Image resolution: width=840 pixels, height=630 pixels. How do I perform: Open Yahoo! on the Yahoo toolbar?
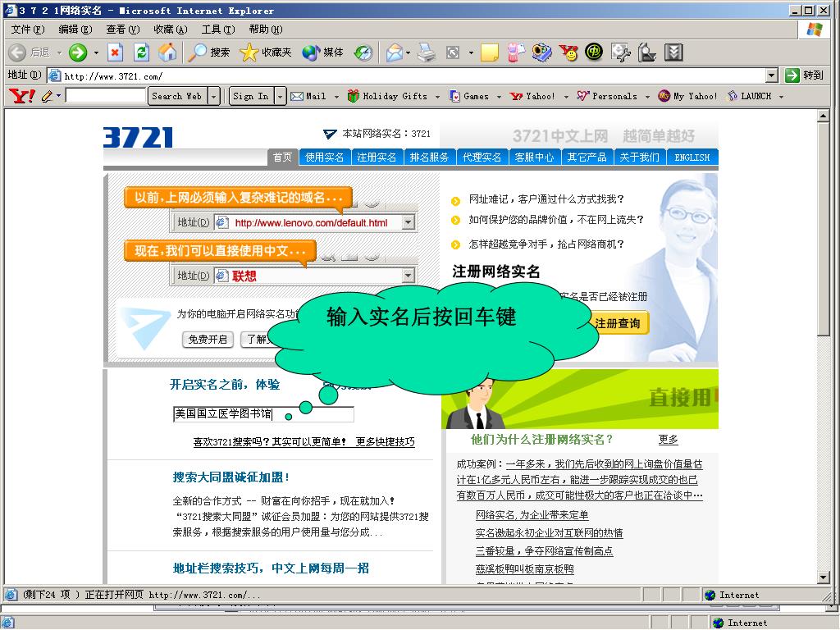[x=532, y=97]
